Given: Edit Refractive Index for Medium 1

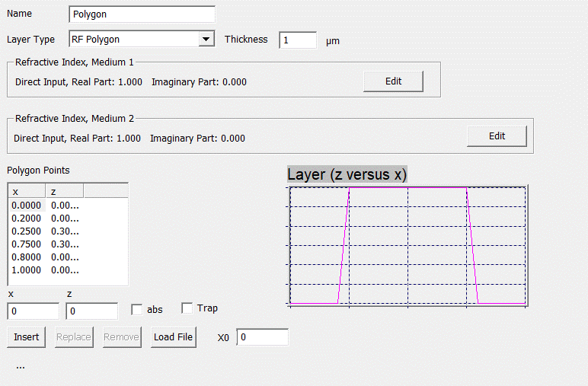Looking at the screenshot, I should coord(393,81).
